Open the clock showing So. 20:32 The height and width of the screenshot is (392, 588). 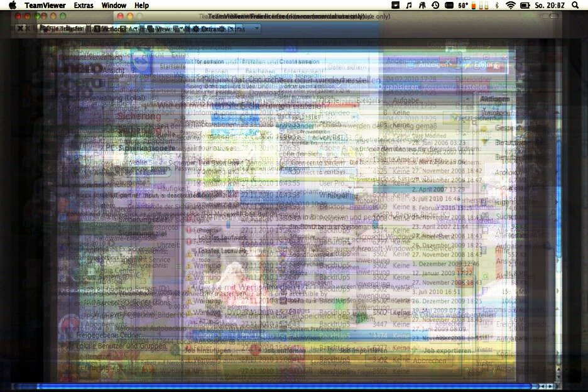(x=550, y=5)
